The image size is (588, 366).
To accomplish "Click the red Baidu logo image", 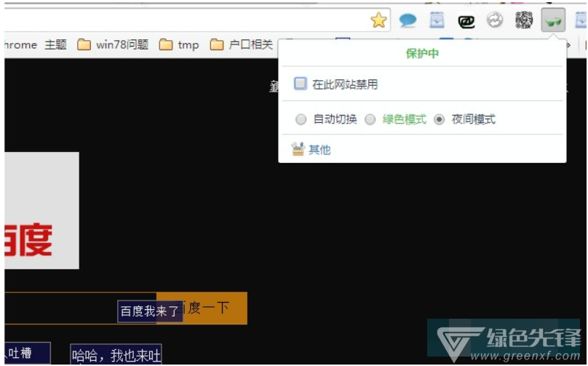I will 41,210.
